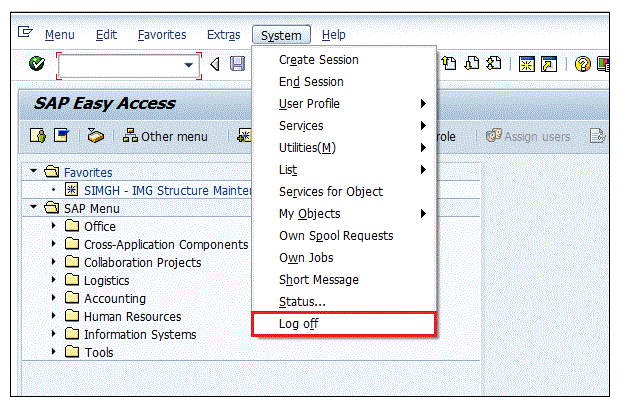This screenshot has height=409, width=639.
Task: Click inside the transaction command field
Action: tap(121, 65)
